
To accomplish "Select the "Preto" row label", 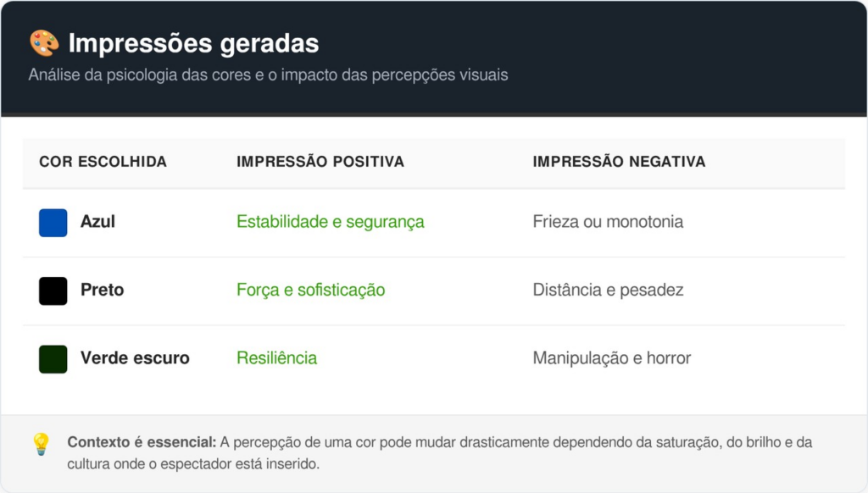I will (x=102, y=290).
